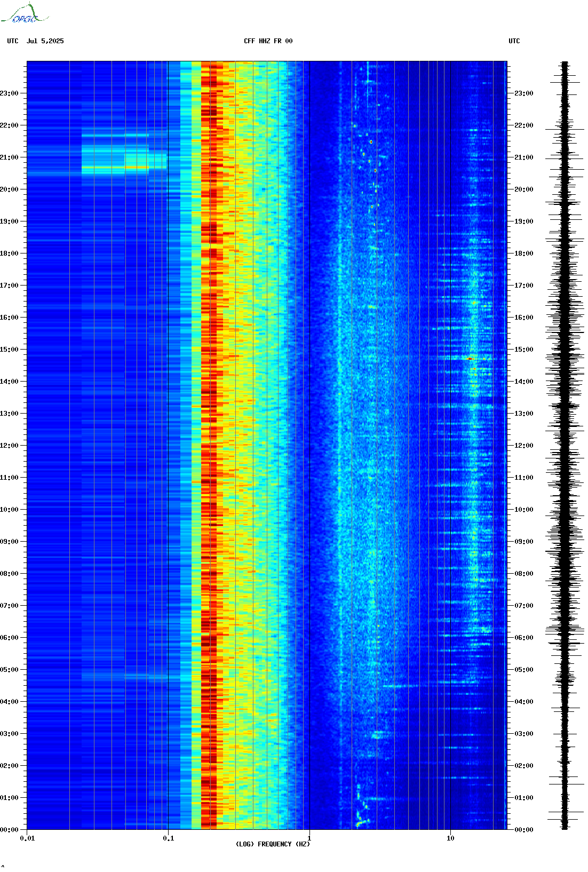Viewport: 588px width, 872px height.
Task: Click the left "UTC" label beside the date
Action: (13, 41)
